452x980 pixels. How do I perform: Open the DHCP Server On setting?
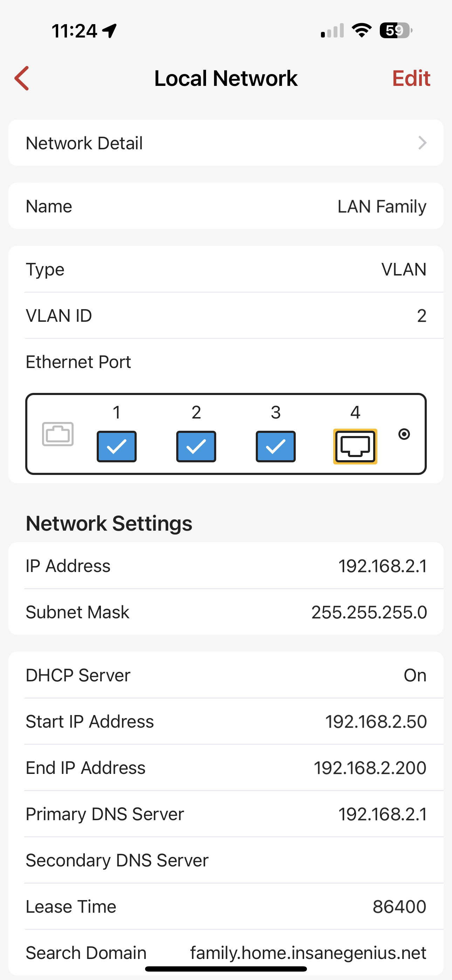point(226,675)
